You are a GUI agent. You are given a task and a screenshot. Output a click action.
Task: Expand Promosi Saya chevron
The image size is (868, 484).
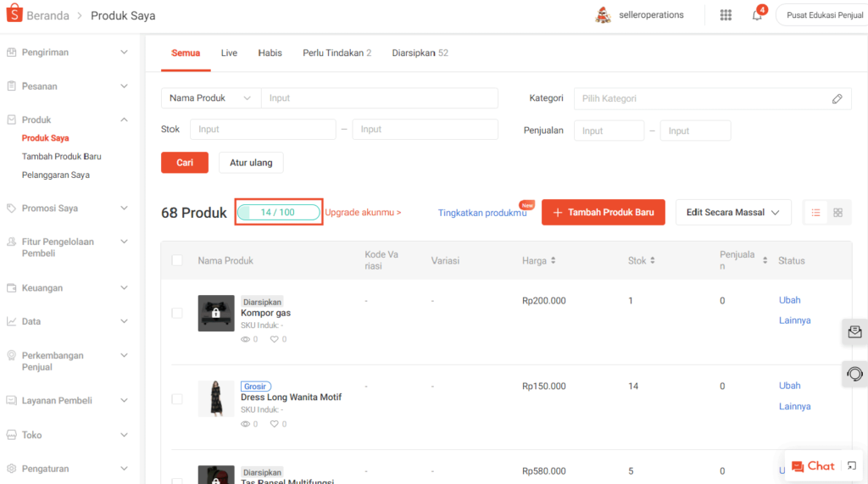[124, 209]
